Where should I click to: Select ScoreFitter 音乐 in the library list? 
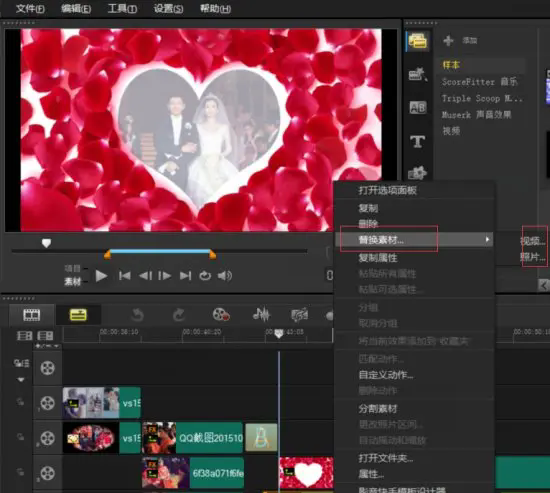pos(479,82)
